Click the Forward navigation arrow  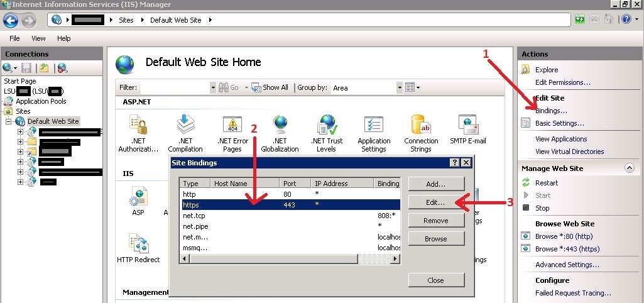tap(29, 20)
